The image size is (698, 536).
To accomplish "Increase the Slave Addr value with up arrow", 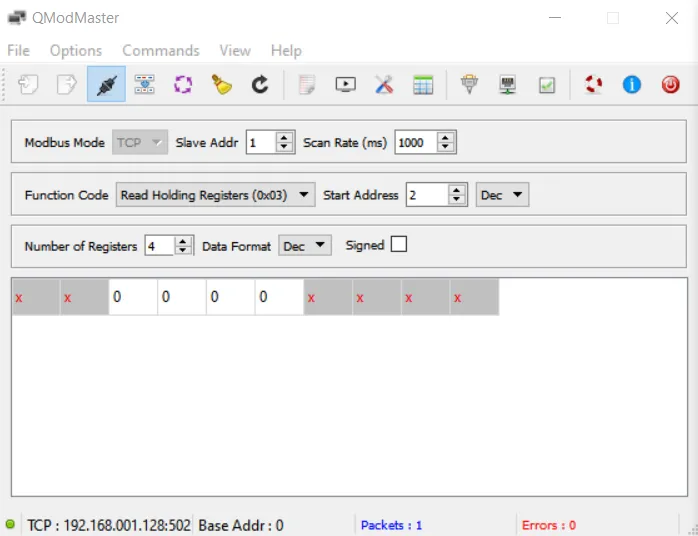I will (285, 138).
